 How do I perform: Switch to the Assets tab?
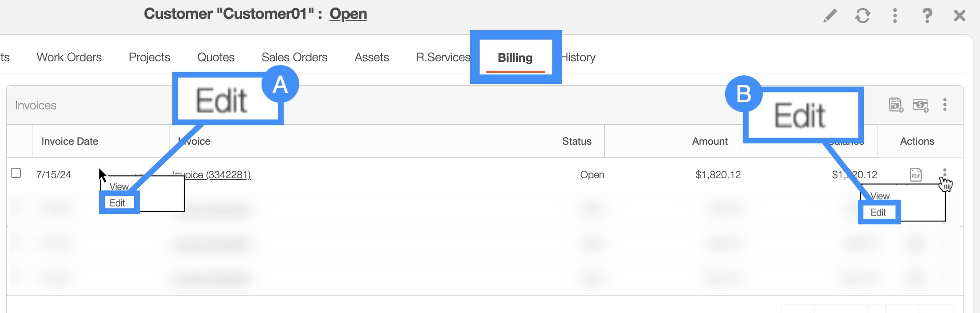[372, 57]
